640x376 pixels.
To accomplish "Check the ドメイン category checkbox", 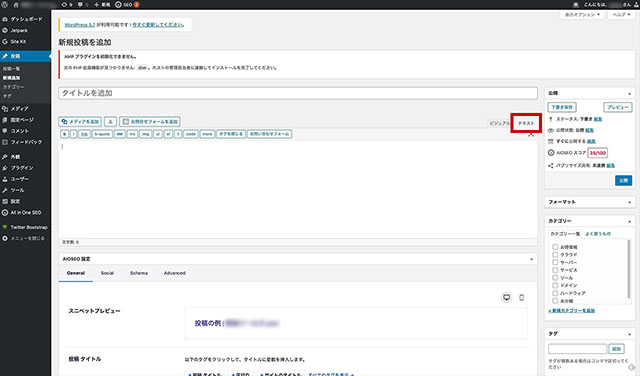I will (x=555, y=285).
